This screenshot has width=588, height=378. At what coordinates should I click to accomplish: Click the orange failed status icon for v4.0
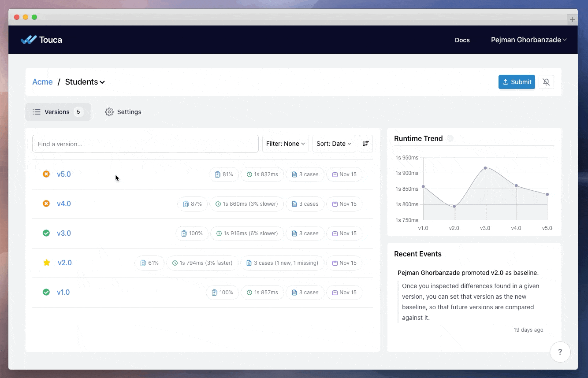point(46,204)
